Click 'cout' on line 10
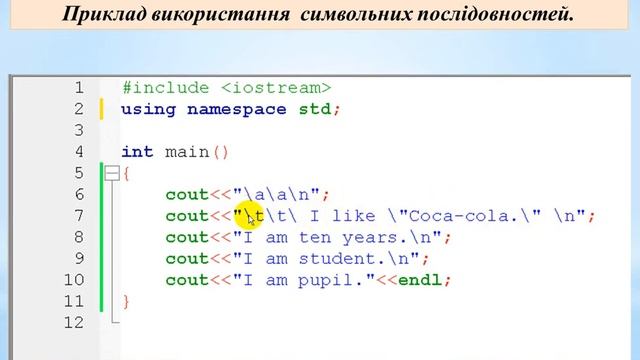The image size is (640, 360). point(187,280)
